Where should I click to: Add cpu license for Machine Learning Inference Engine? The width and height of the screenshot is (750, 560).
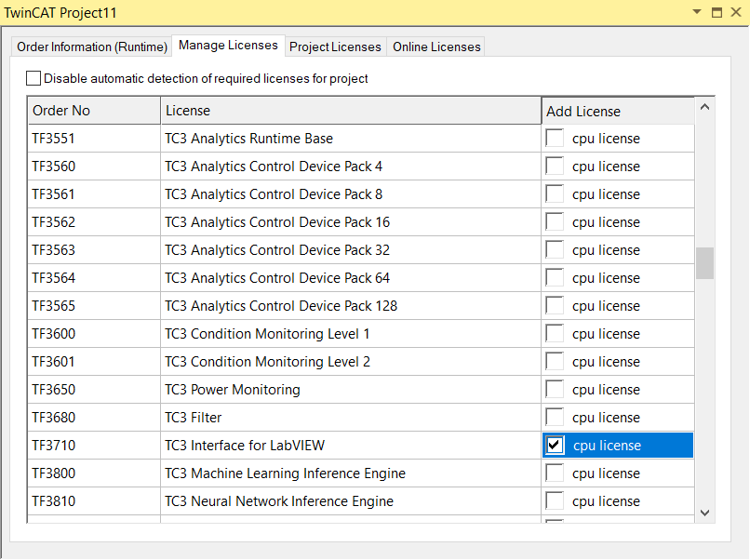pos(555,473)
